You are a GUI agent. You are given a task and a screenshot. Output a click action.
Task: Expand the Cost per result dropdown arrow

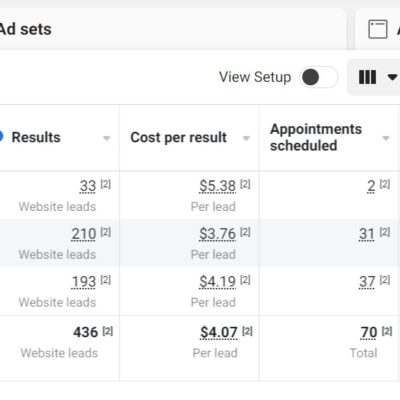coord(246,138)
